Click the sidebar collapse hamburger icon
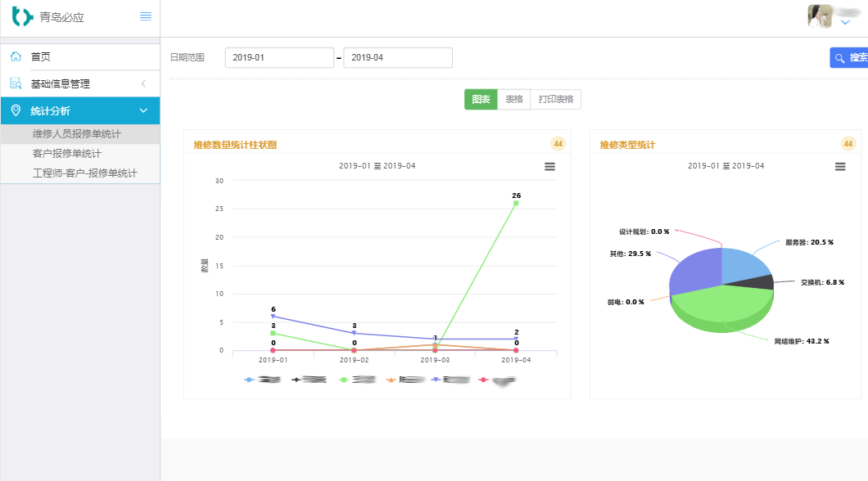This screenshot has width=868, height=481. (146, 16)
